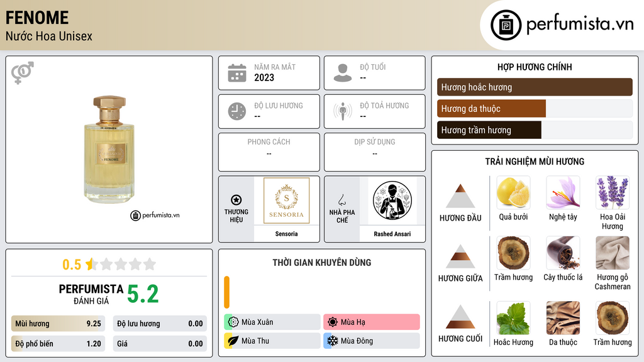Select the Trầm hương base note image
Image resolution: width=644 pixels, height=362 pixels.
click(613, 318)
